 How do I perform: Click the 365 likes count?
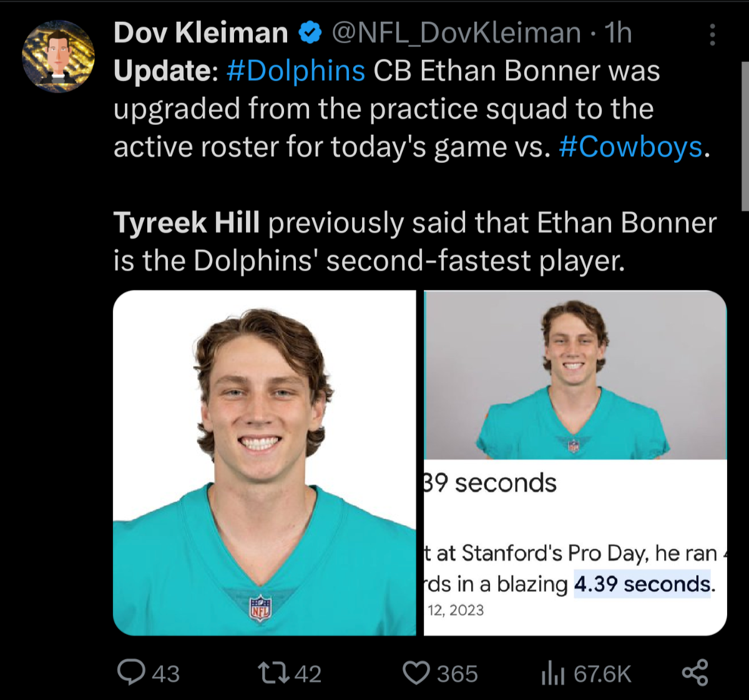point(457,674)
